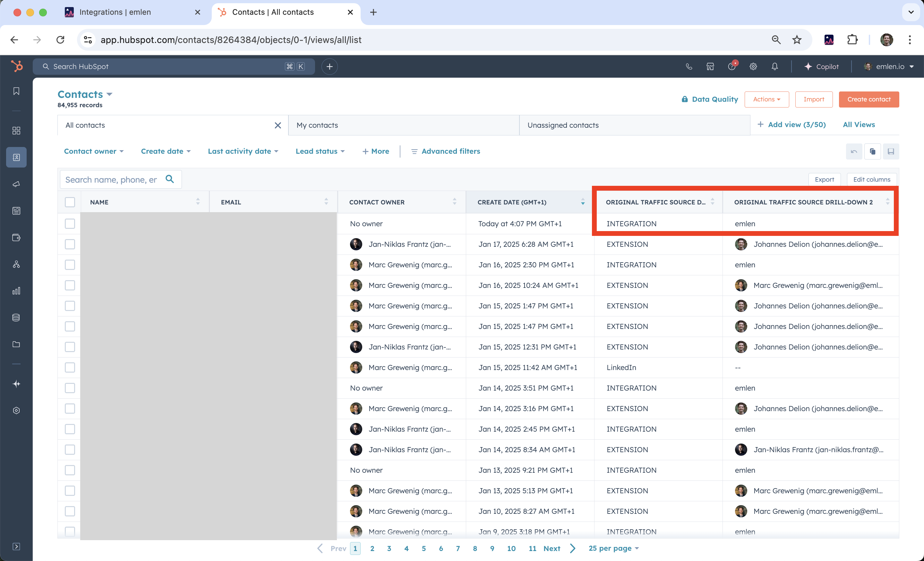
Task: Open the HubSpot Marketplace icon
Action: click(x=710, y=66)
